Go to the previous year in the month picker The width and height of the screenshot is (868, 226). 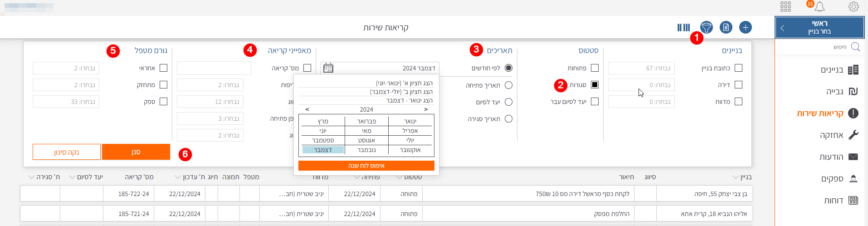307,109
